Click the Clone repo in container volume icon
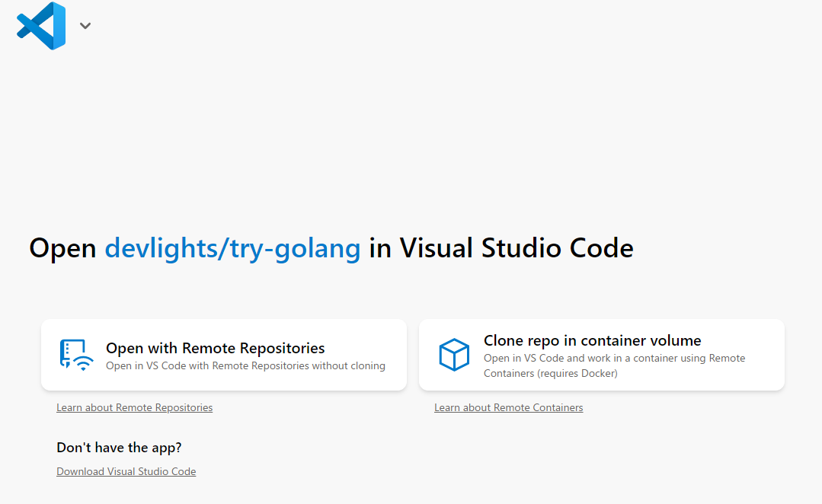 pos(454,354)
